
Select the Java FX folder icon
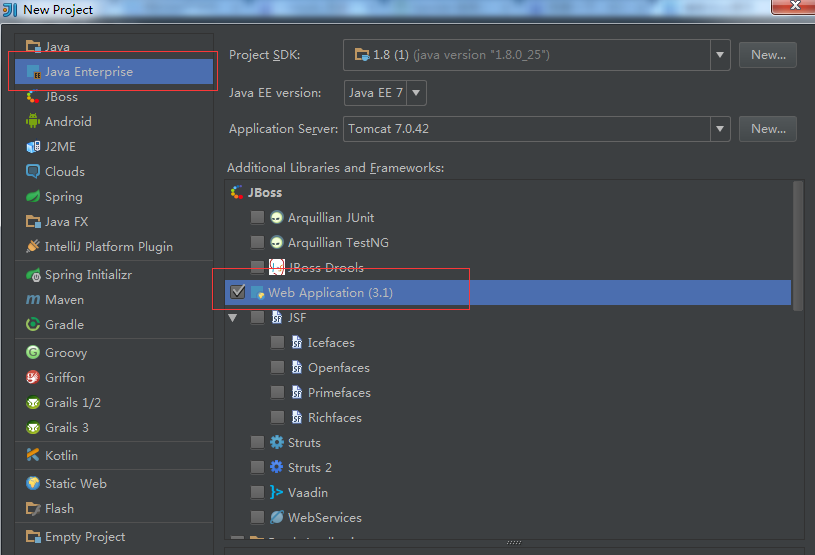[x=33, y=222]
